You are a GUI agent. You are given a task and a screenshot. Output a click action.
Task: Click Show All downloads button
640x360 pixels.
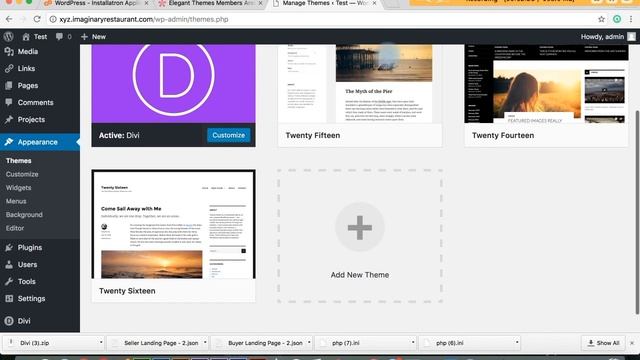point(603,343)
